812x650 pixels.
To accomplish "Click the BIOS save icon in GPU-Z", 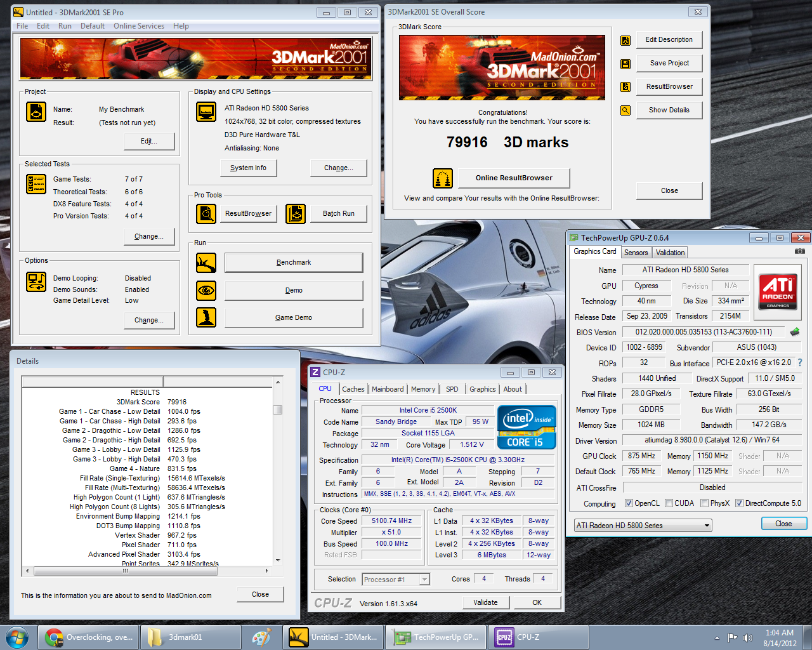I will pos(795,331).
